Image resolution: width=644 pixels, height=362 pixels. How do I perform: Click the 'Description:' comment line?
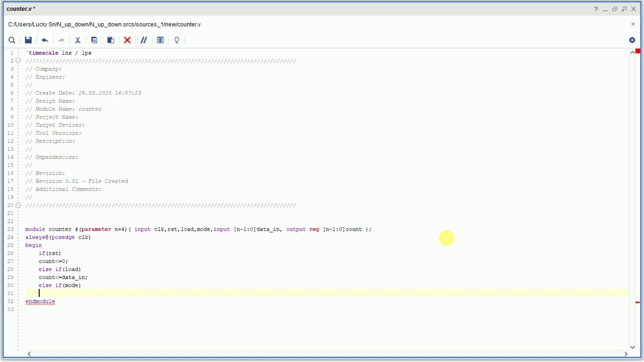(50, 141)
